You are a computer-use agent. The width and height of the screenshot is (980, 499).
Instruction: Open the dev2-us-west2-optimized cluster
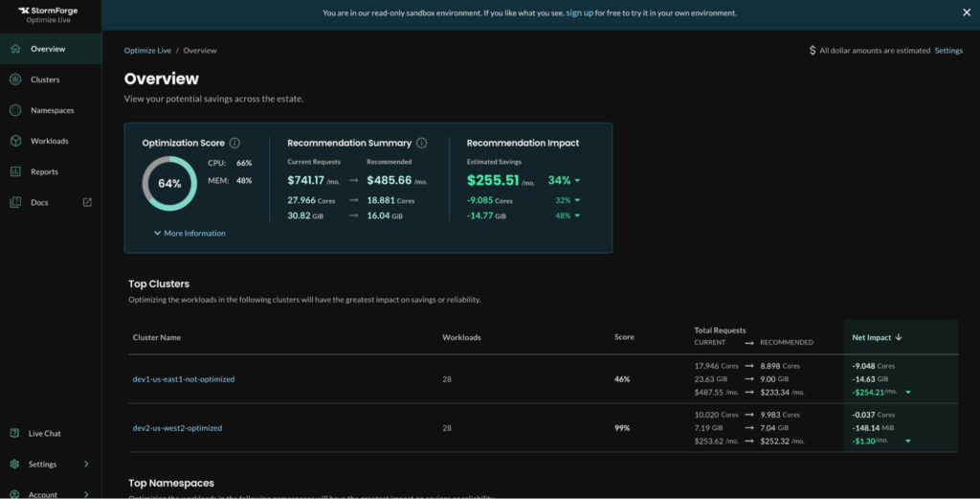[x=177, y=428]
